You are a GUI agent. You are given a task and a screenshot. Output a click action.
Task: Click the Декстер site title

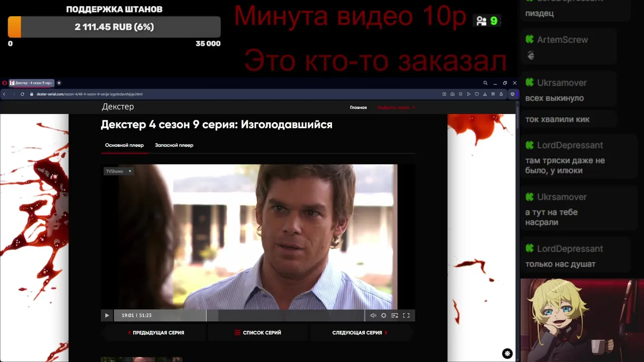118,107
